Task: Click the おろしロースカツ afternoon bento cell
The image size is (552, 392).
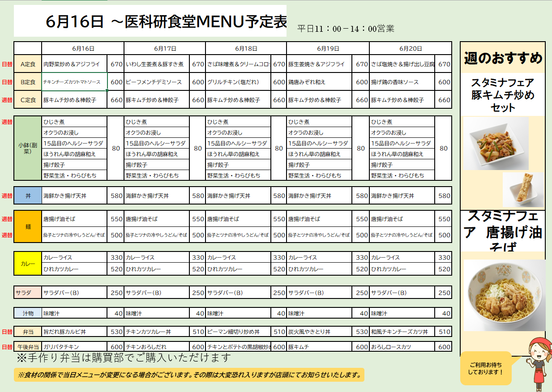Action: pyautogui.click(x=402, y=347)
